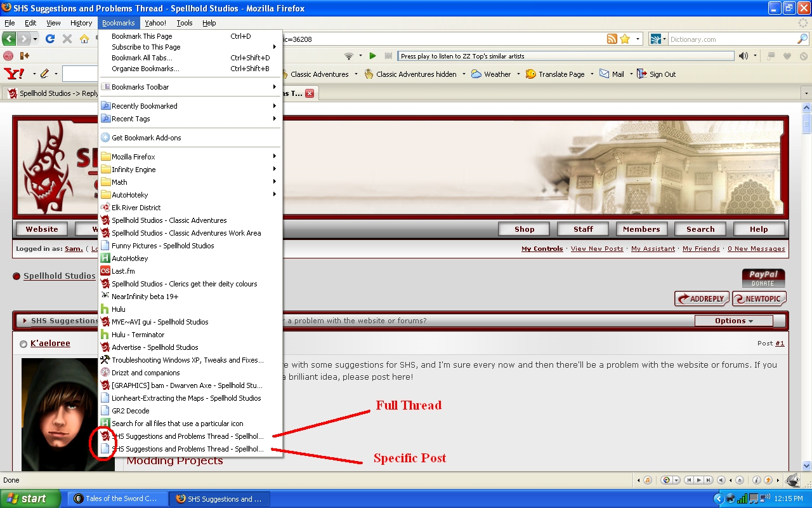812x508 pixels.
Task: Expand the AutoHotkey bookmark folder
Action: (x=190, y=195)
